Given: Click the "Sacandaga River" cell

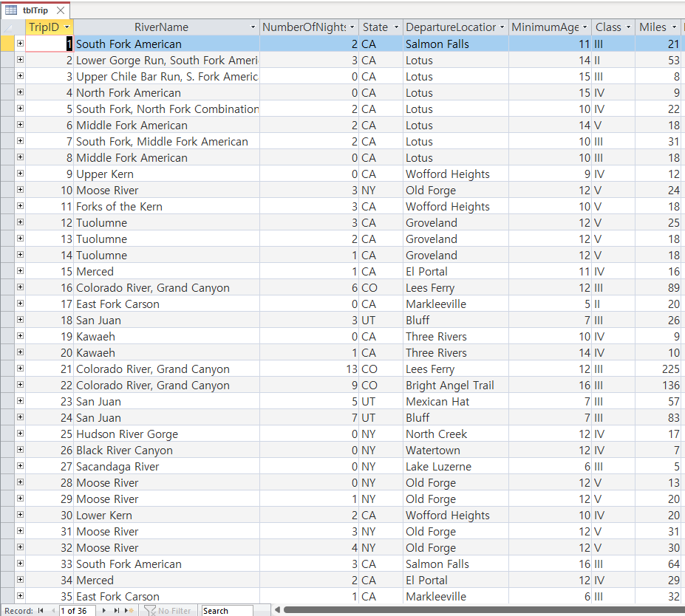Looking at the screenshot, I should click(x=166, y=466).
